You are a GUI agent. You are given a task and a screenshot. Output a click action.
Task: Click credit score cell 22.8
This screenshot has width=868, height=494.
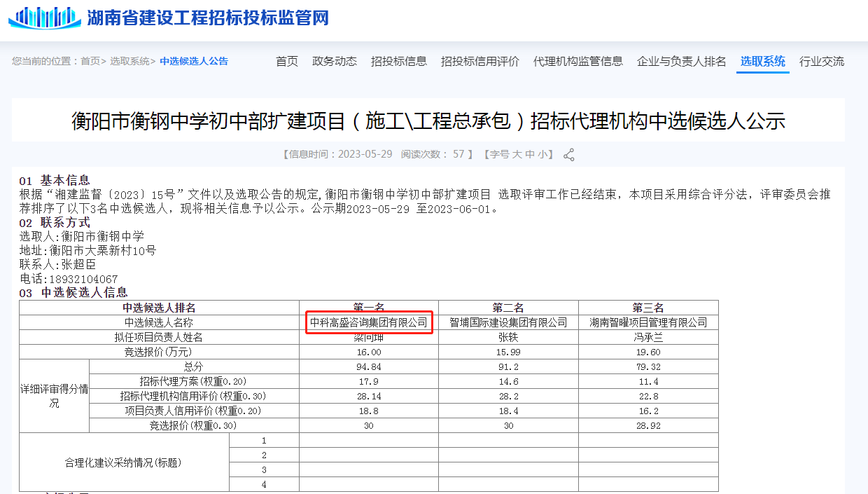coord(648,396)
